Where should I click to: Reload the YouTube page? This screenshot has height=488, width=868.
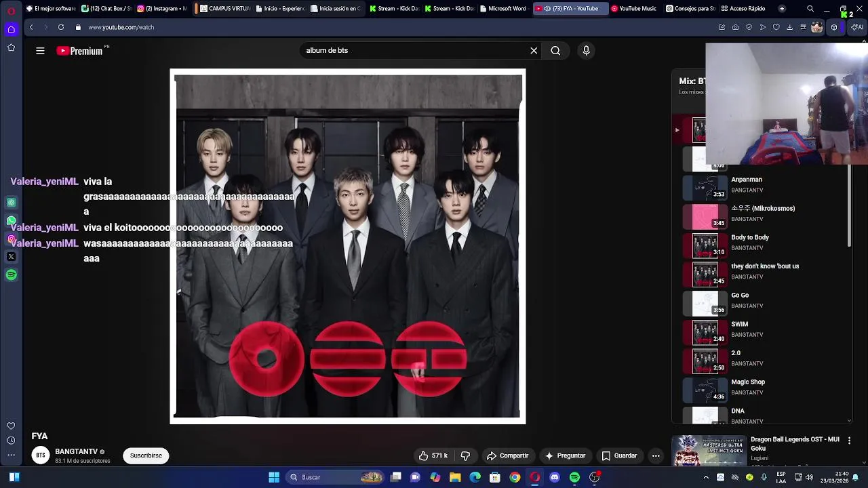click(x=61, y=27)
